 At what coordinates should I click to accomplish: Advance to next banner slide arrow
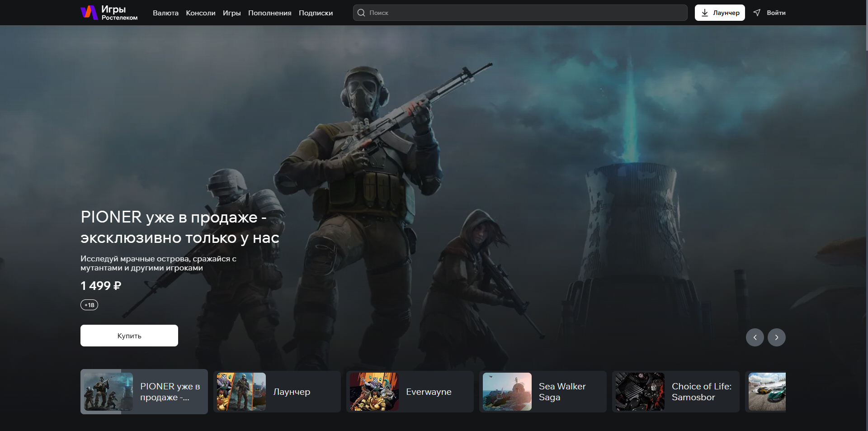(776, 337)
